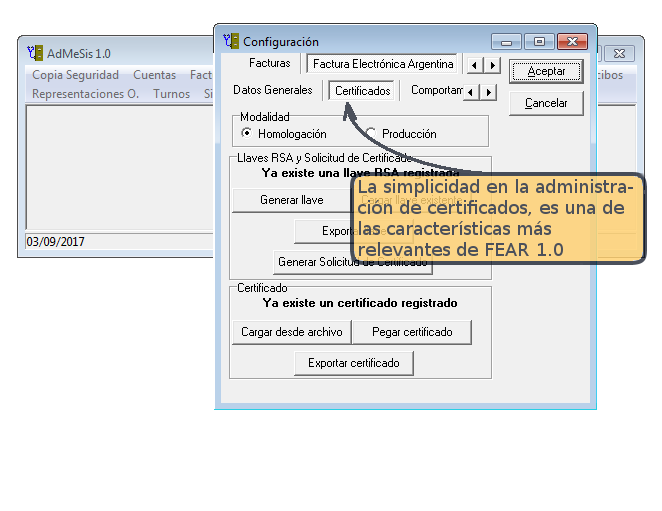Click 'Ya existe un certificado registrado' text
Image resolution: width=662 pixels, height=511 pixels.
click(x=360, y=303)
